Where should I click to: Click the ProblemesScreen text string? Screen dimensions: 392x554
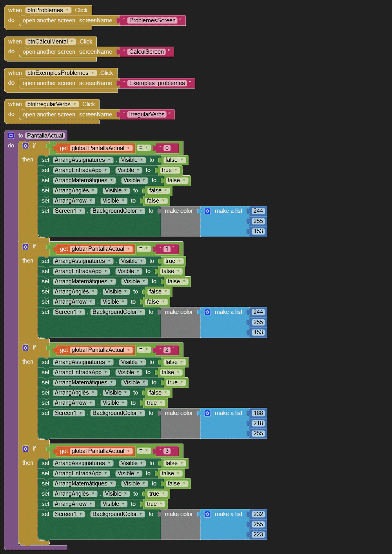(x=152, y=20)
